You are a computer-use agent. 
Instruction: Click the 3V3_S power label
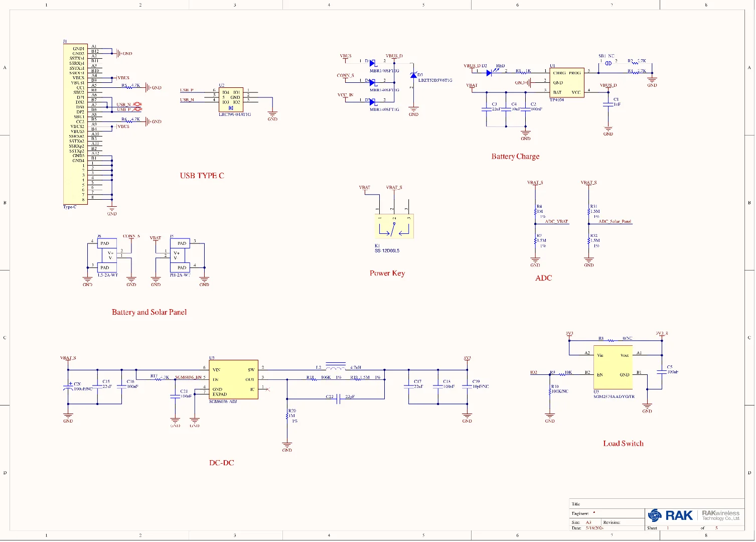[x=662, y=333]
